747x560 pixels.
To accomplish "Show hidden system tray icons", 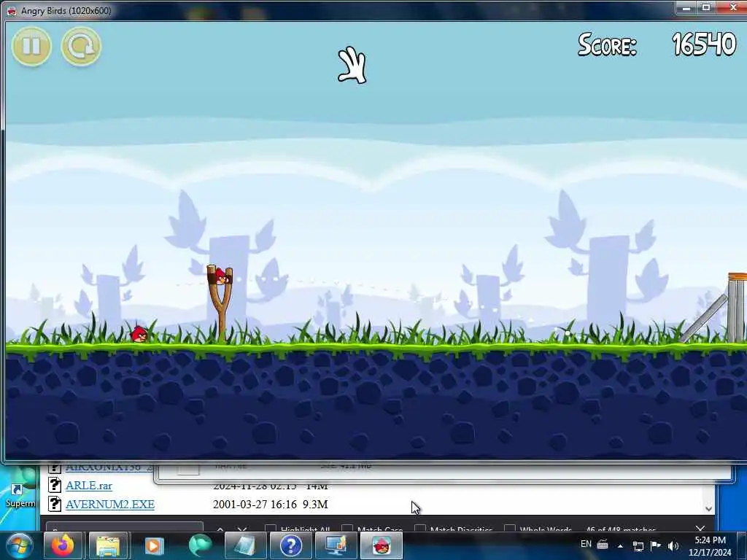I will tap(620, 545).
